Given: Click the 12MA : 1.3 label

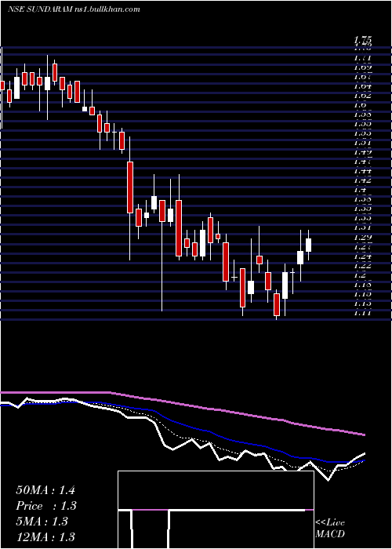Looking at the screenshot, I should 45,537.
